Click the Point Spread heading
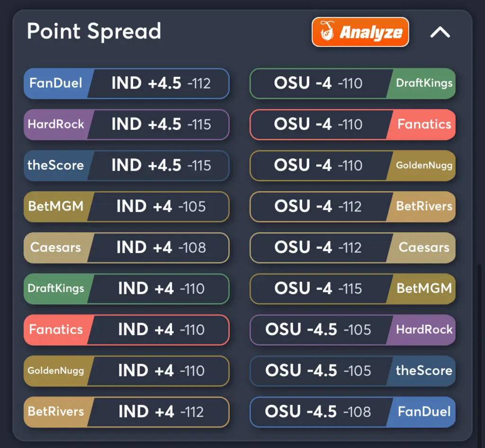Screen dimensions: 485x448 point(94,32)
